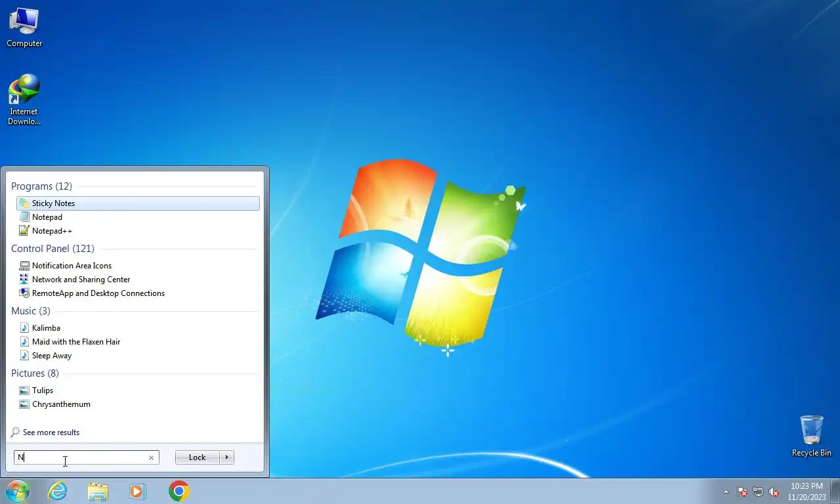Open the Chrysanthemum picture result
The image size is (840, 504).
[138, 404]
